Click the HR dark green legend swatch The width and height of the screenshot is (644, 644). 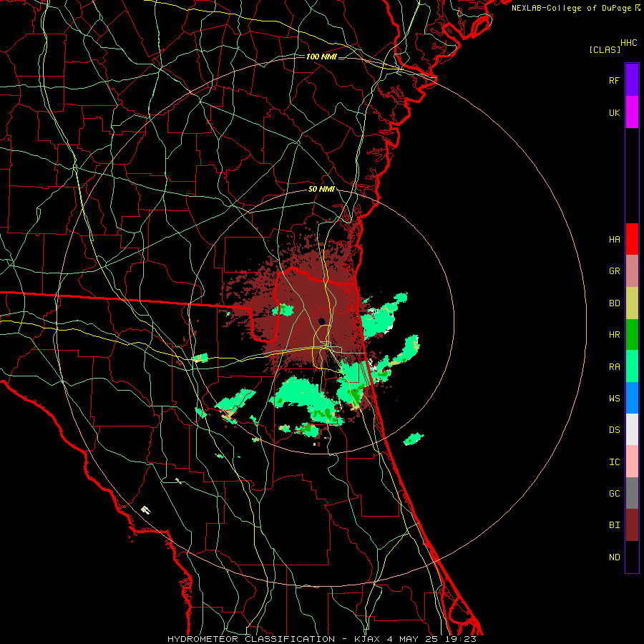tap(632, 335)
